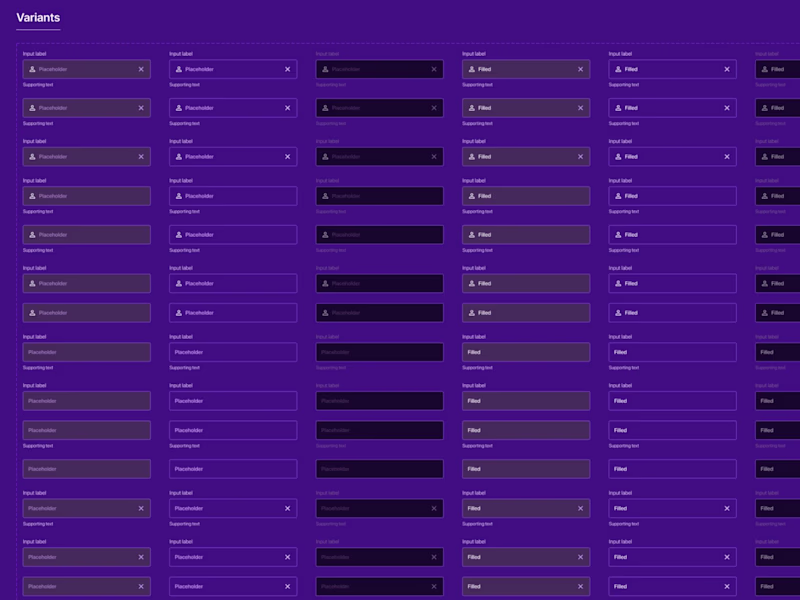This screenshot has width=800, height=600.
Task: Click Supporting text under top-row fourth column input
Action: tap(477, 85)
